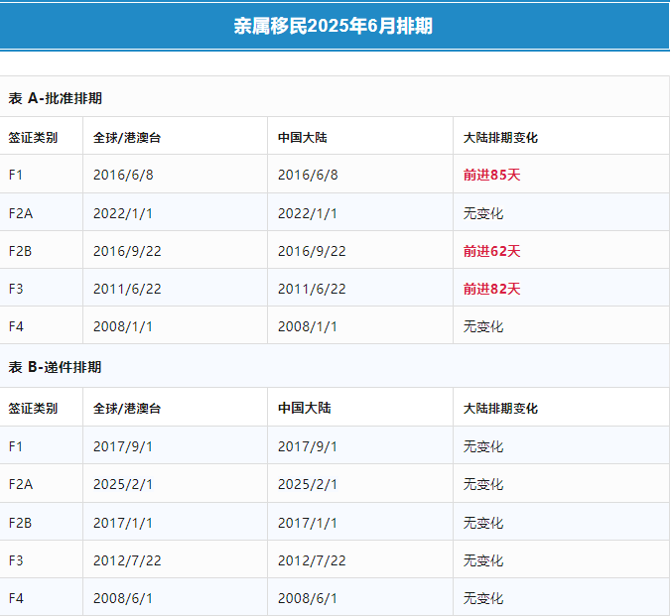672x616 pixels.
Task: Click the 亲属移民2025年6月排期 title banner
Action: 334,27
